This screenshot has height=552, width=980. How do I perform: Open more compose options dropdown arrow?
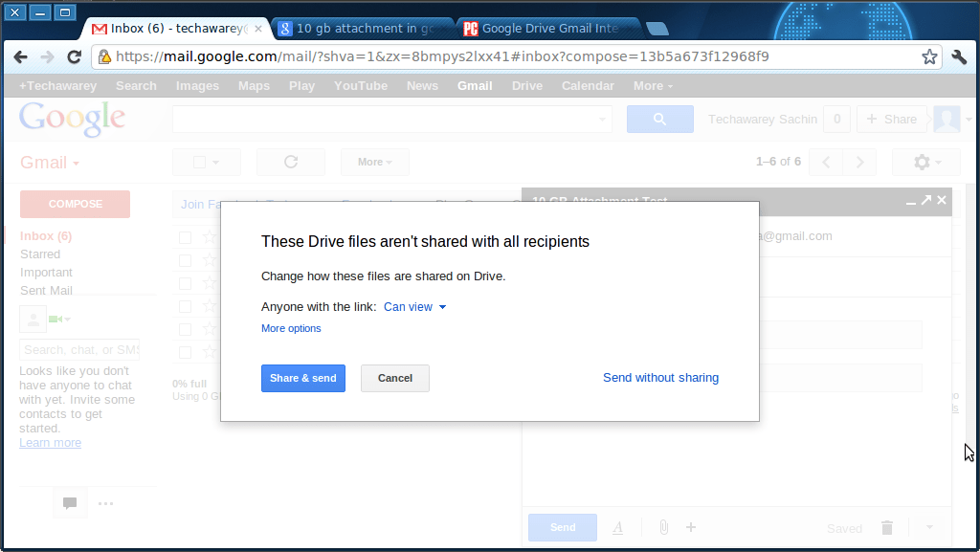coord(929,528)
